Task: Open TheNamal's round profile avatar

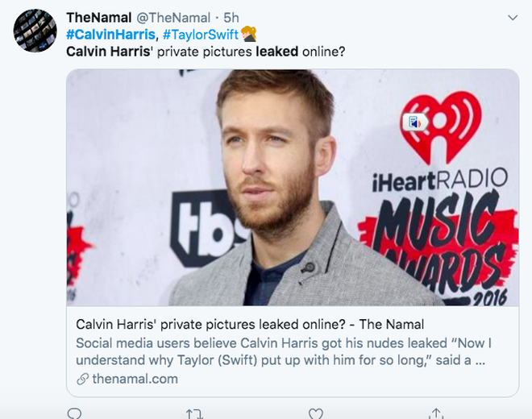Action: point(35,31)
